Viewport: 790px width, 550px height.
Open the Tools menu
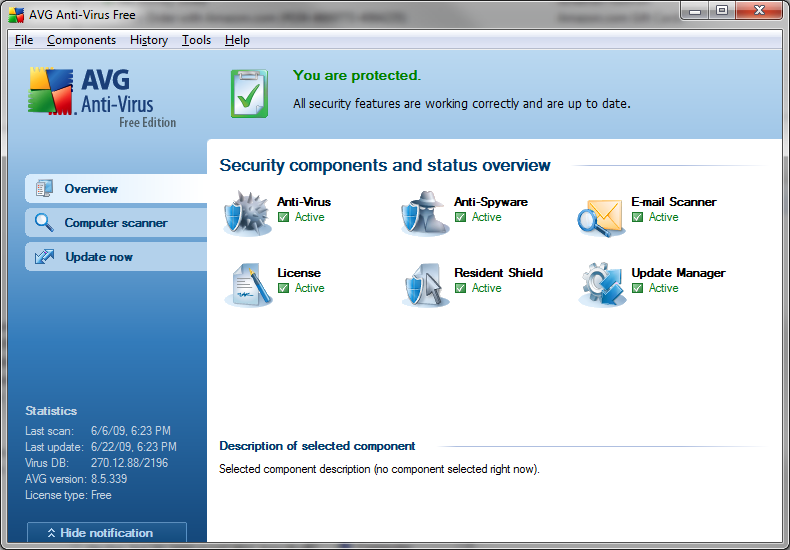pyautogui.click(x=196, y=40)
